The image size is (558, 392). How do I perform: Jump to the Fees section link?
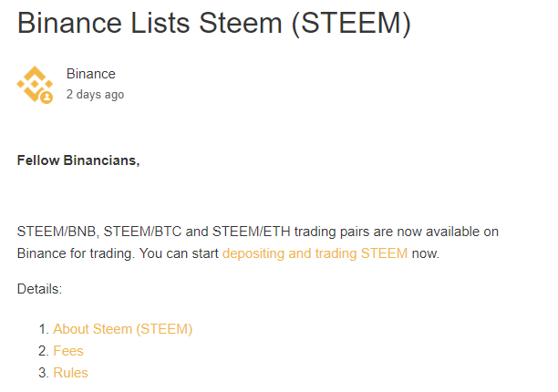point(68,351)
